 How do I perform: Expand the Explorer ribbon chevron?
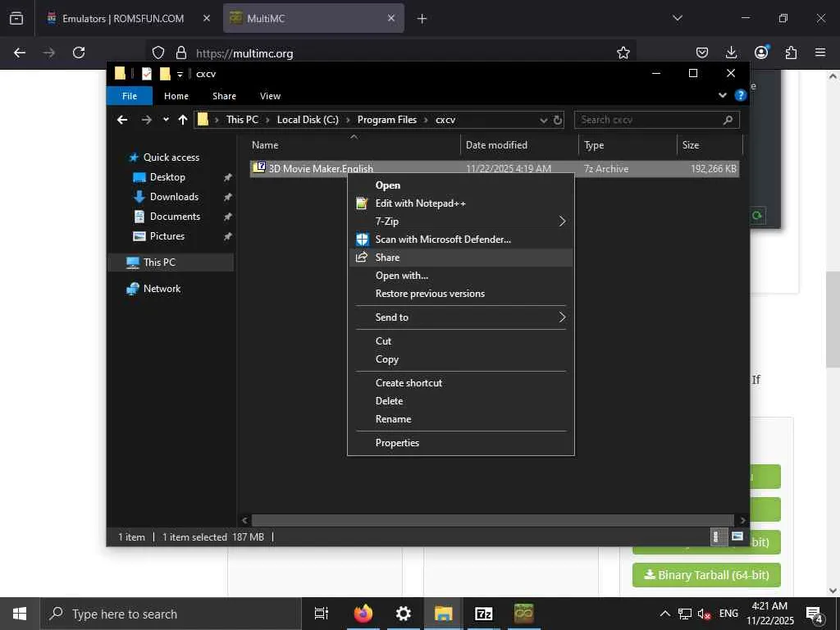coord(722,95)
